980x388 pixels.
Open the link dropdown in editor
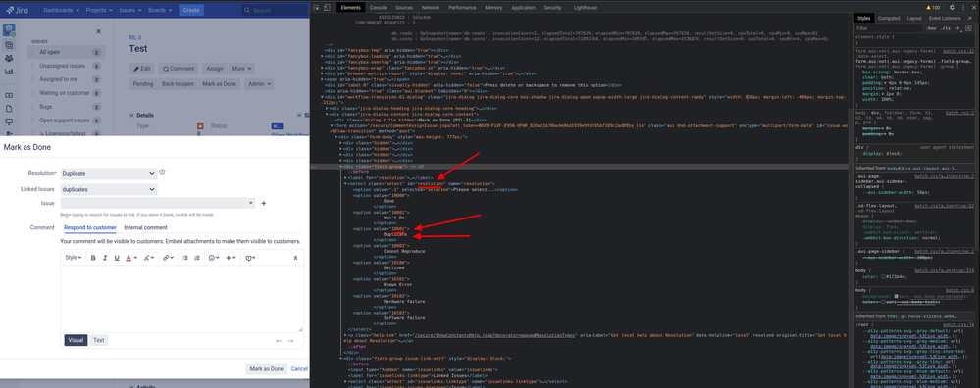169,258
